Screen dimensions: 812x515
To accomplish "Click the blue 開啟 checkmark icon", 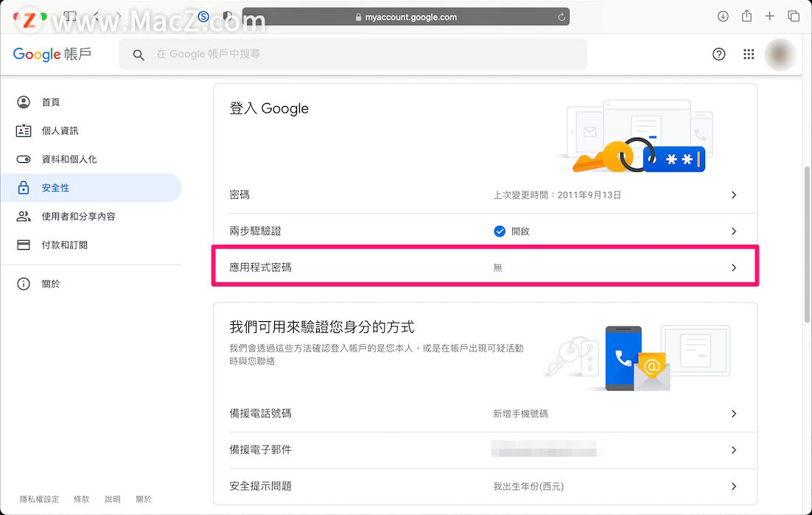I will 500,231.
